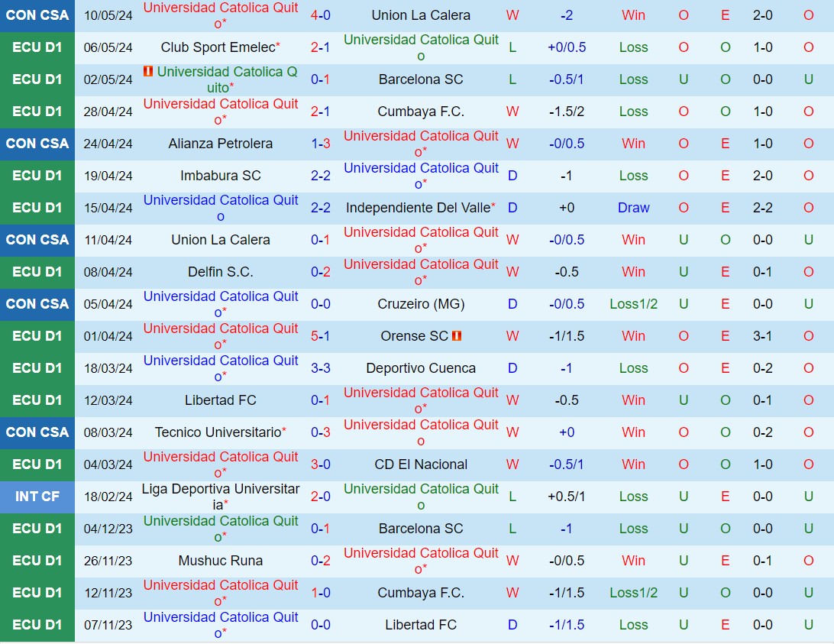The width and height of the screenshot is (834, 644).
Task: Click the 2-2 half-time score on the 15/04/24 row
Action: (763, 208)
